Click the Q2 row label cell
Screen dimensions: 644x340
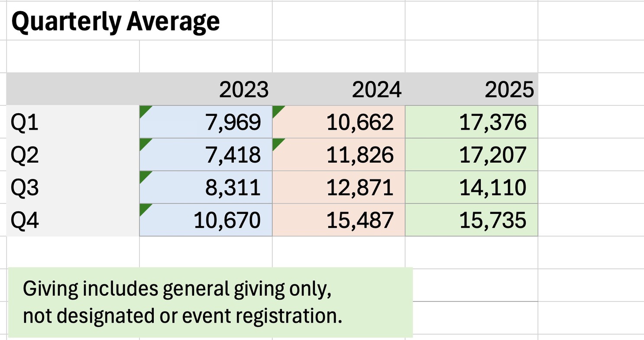73,155
